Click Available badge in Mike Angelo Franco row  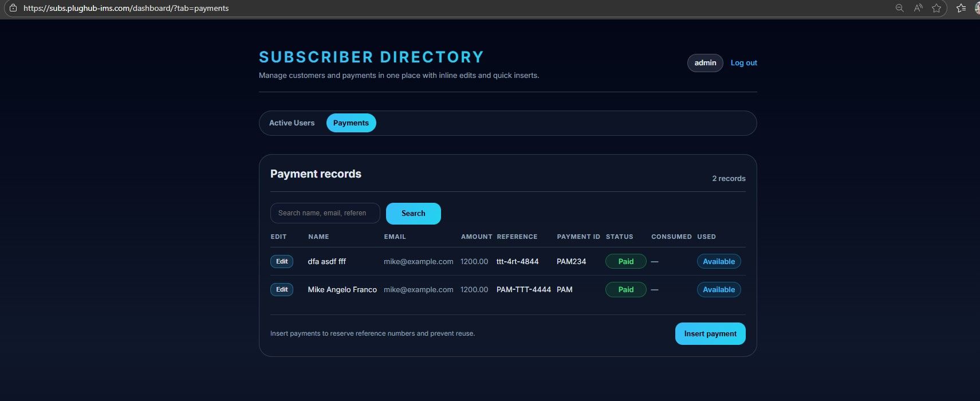[x=718, y=290]
